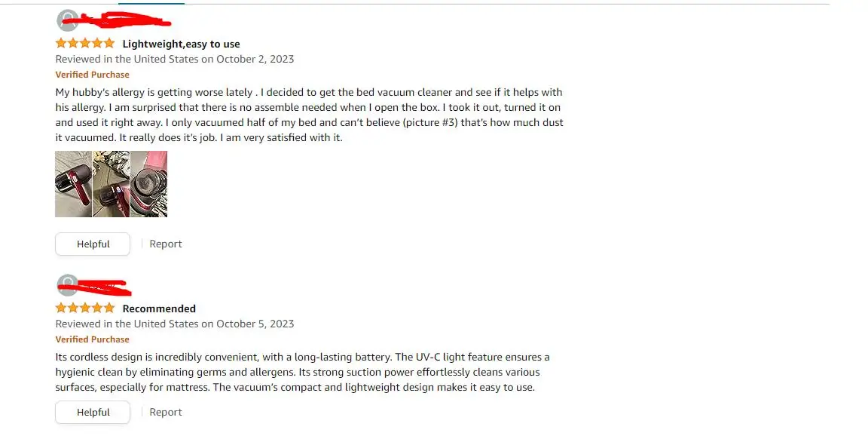Report the 'Lightweight,easy to use' review
This screenshot has height=439, width=868.
166,244
